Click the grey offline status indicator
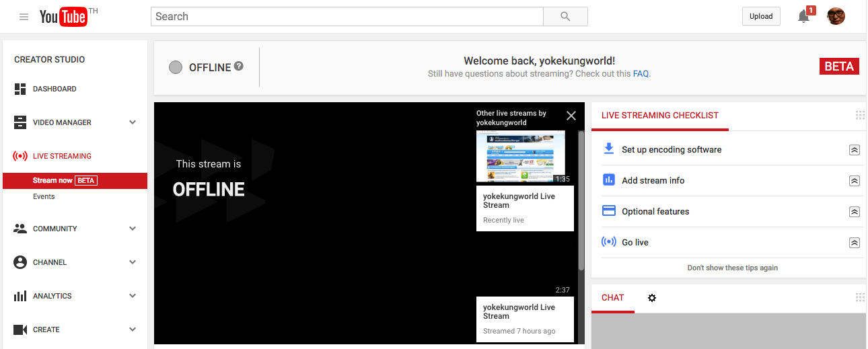868x349 pixels. [x=176, y=67]
